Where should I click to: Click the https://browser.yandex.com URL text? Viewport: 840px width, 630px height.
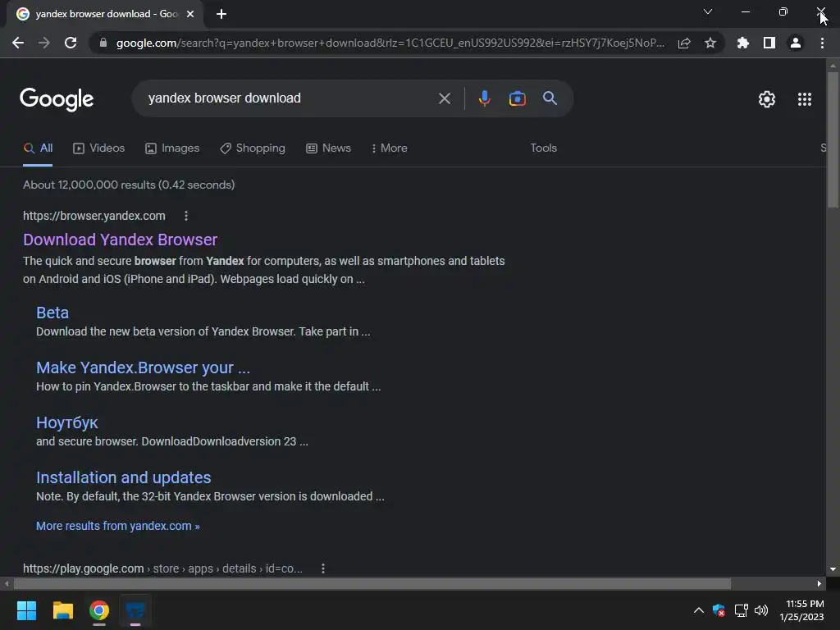tap(94, 216)
